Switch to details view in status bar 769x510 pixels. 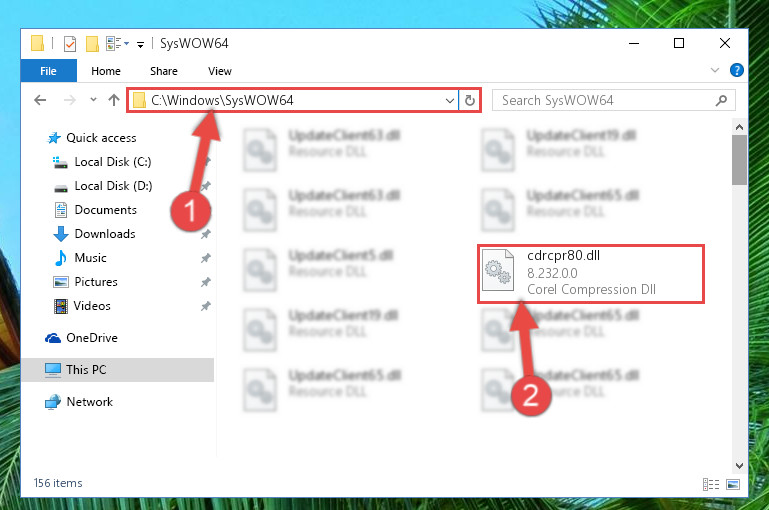[711, 484]
